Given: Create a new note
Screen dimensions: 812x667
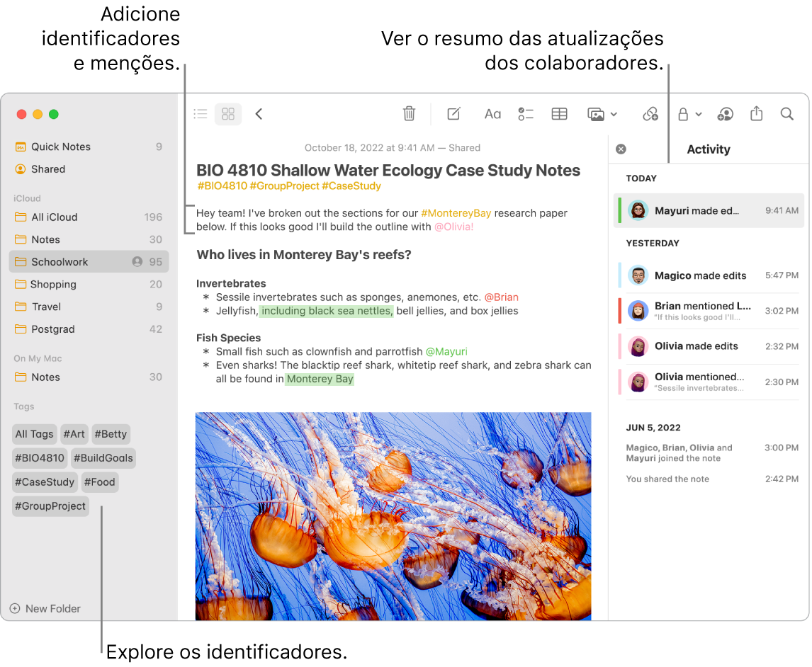Looking at the screenshot, I should coord(453,114).
